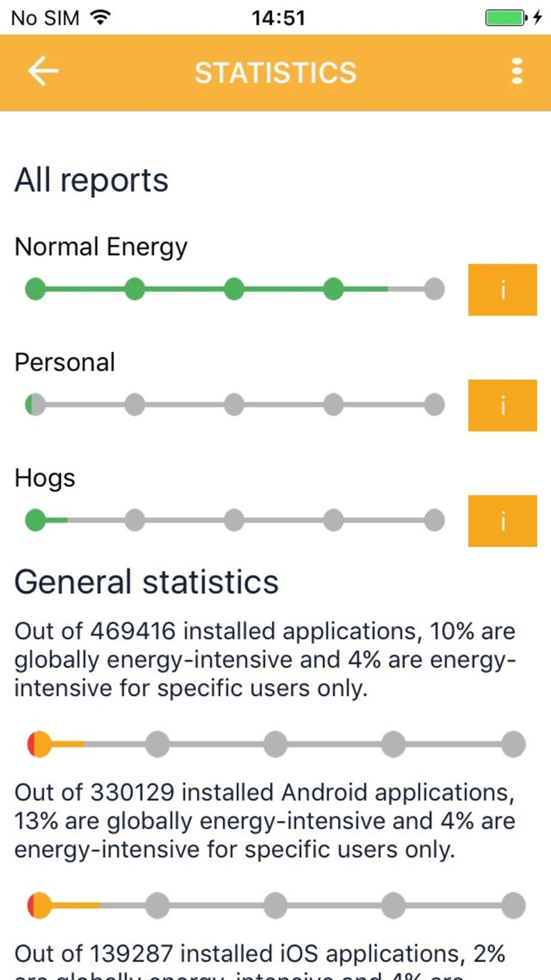Open the Hogs info button
This screenshot has width=551, height=980.
pyautogui.click(x=503, y=521)
